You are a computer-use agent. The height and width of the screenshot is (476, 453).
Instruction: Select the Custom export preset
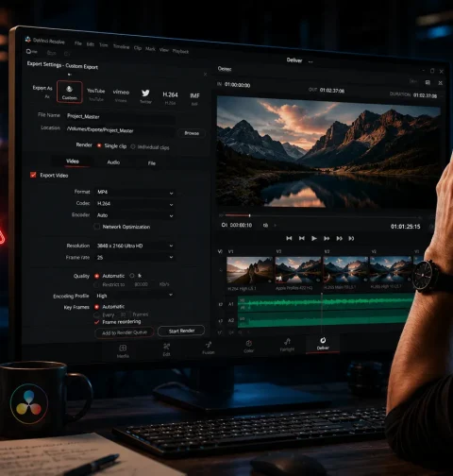click(x=70, y=92)
